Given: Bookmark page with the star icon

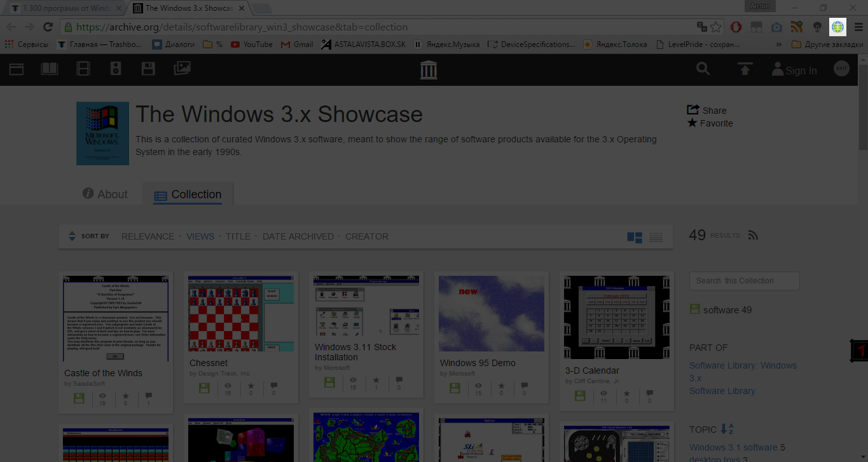Looking at the screenshot, I should coord(716,27).
